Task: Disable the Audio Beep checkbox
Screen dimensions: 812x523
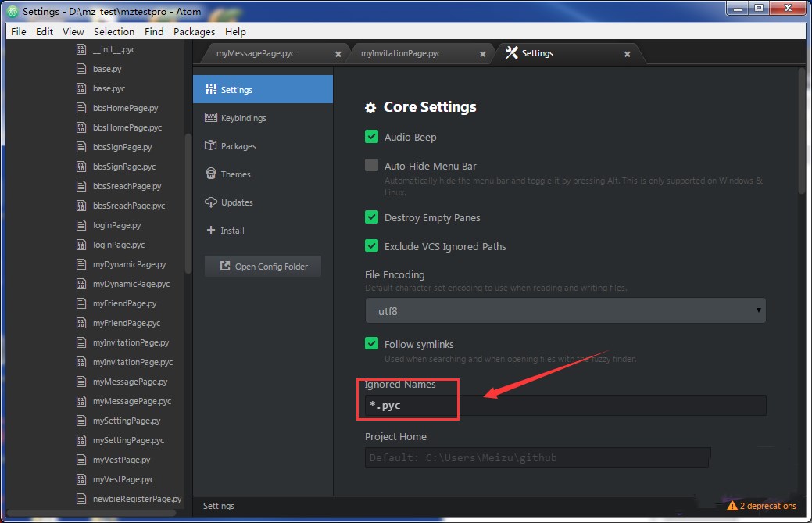Action: pyautogui.click(x=372, y=137)
